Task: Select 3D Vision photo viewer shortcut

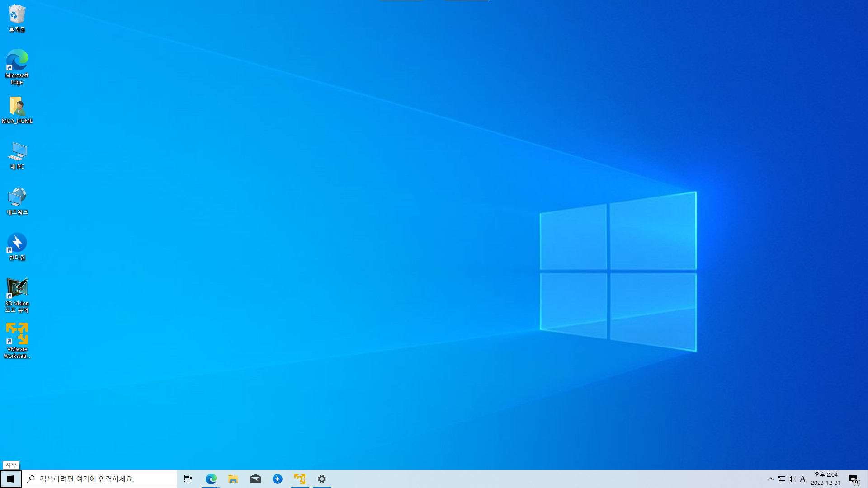Action: (x=17, y=294)
